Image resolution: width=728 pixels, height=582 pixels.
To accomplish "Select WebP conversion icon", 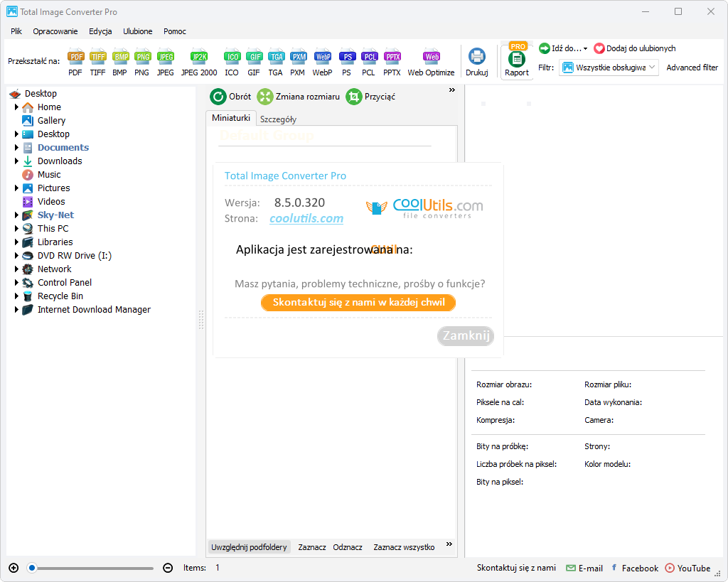I will (322, 62).
